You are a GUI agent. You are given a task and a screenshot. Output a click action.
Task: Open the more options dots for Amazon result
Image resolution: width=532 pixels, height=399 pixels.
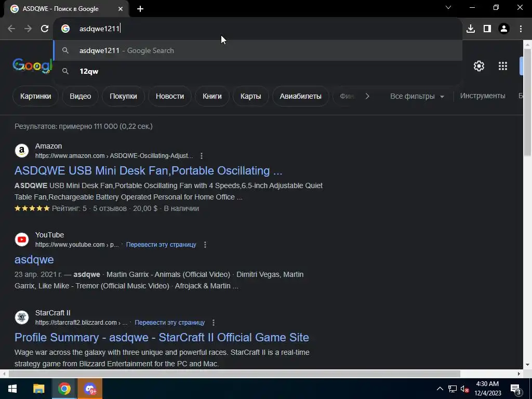(x=202, y=156)
